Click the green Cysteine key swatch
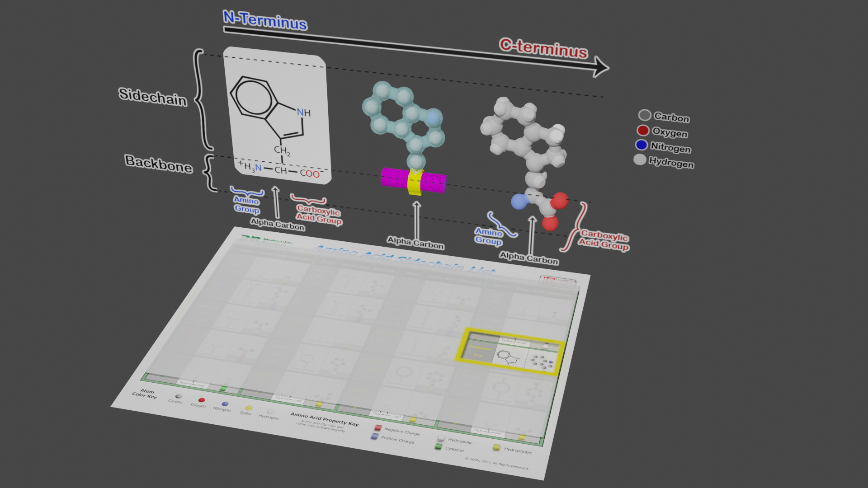The image size is (868, 488). [x=438, y=447]
